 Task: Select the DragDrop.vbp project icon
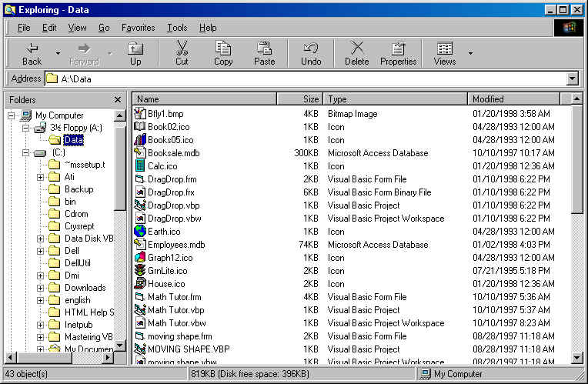point(140,205)
